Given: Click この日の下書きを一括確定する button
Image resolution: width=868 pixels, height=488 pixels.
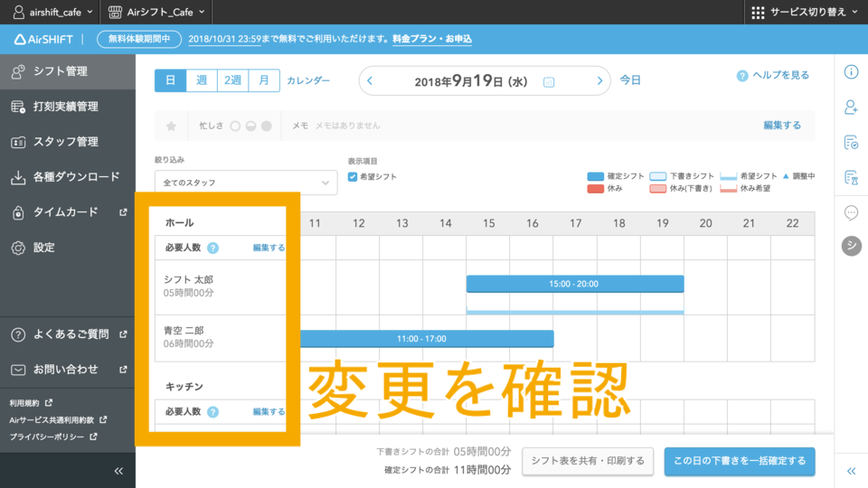Looking at the screenshot, I should click(x=739, y=461).
